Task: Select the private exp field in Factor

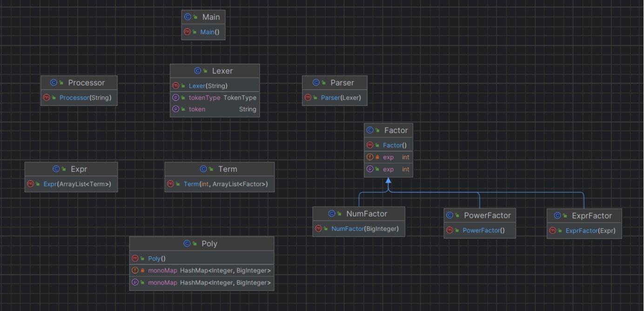Action: (x=388, y=157)
